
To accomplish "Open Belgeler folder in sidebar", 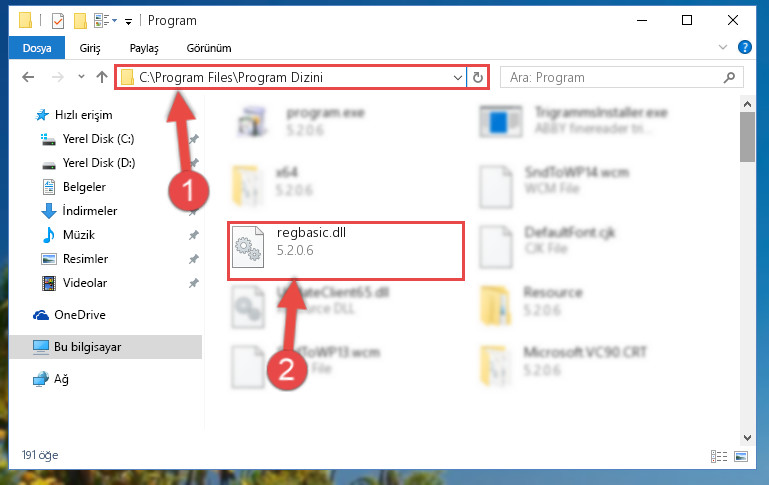I will point(84,187).
